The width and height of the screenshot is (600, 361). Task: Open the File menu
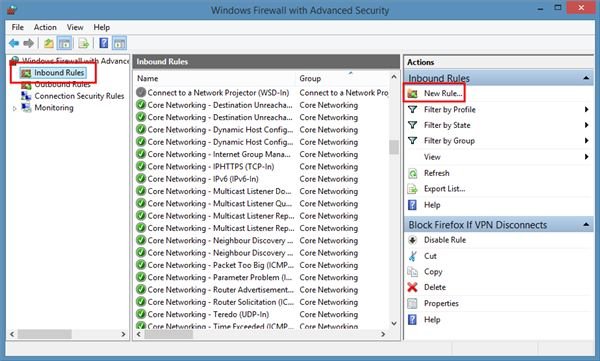pos(18,27)
